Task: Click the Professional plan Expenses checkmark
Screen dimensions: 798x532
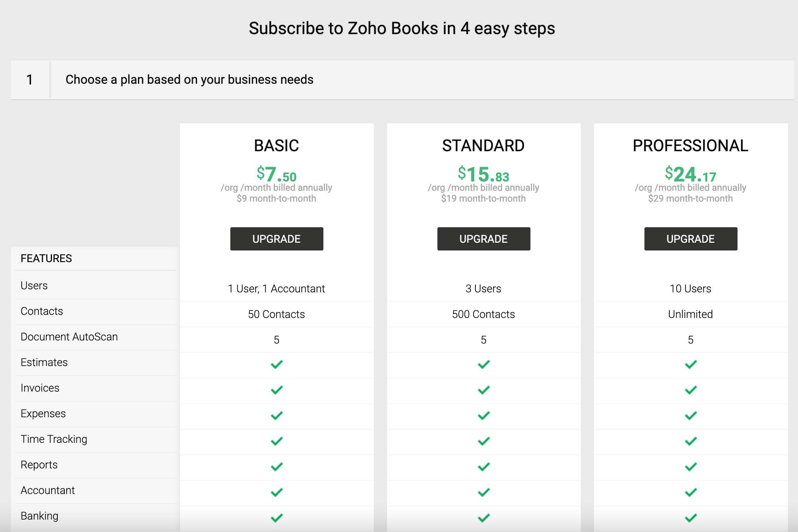Action: click(691, 416)
